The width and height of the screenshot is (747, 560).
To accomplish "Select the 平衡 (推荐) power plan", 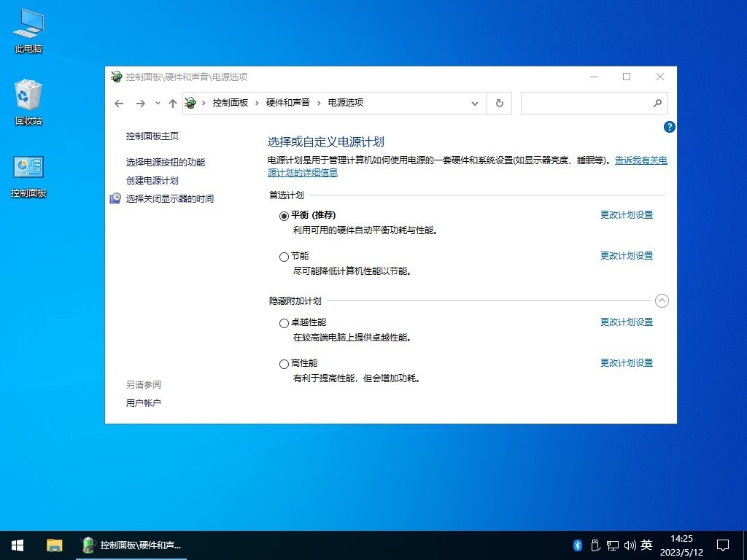I will 284,215.
